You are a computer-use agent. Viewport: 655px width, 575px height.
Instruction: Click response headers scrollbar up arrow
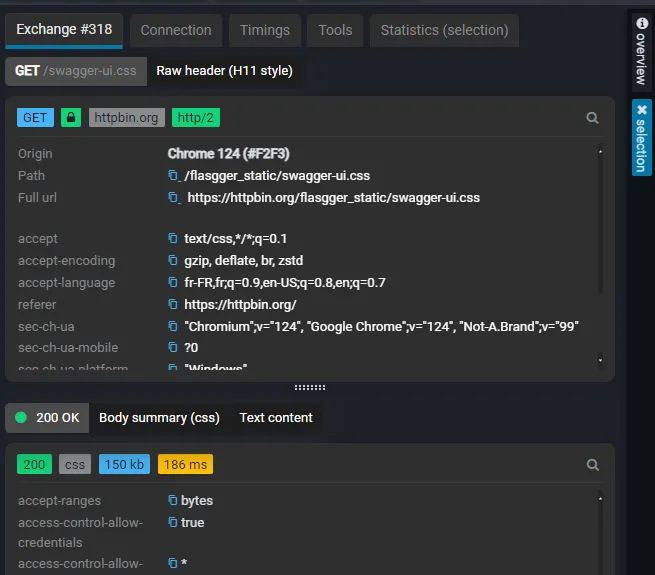pyautogui.click(x=600, y=498)
